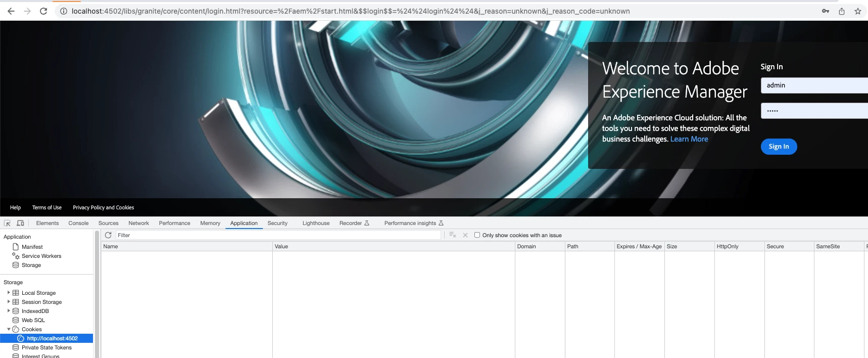
Task: Open the Terms of Use link
Action: (x=47, y=207)
